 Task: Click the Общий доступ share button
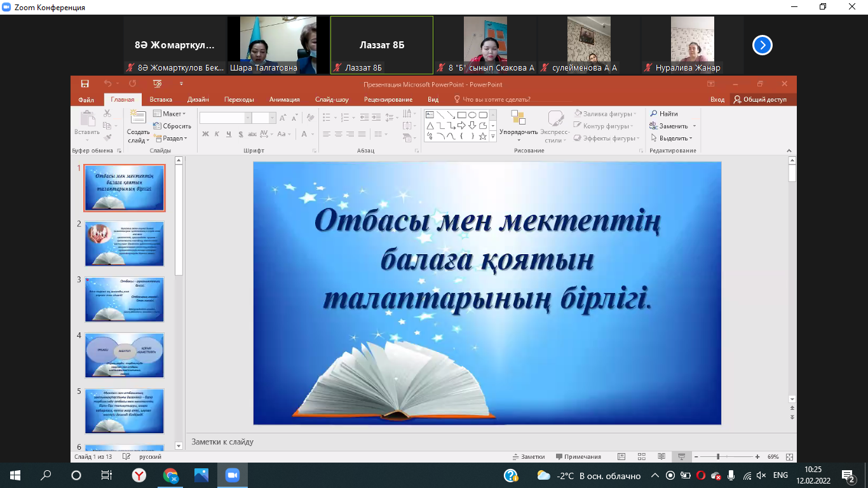760,100
